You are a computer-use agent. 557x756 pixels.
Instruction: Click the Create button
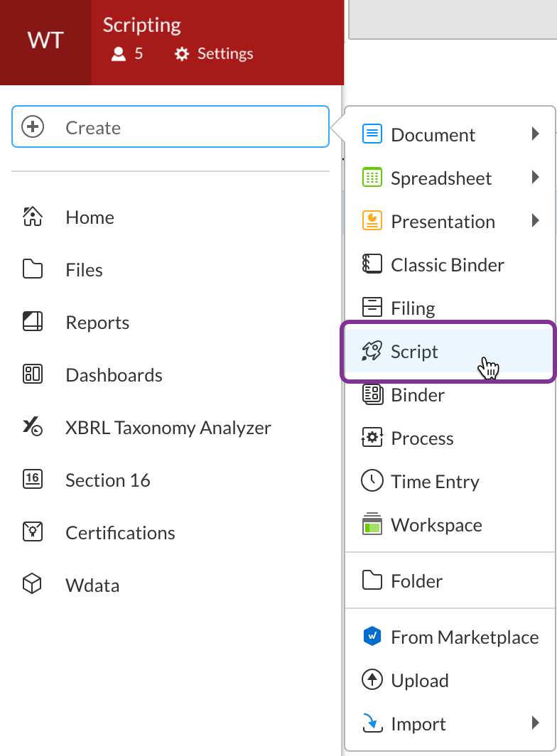point(170,127)
